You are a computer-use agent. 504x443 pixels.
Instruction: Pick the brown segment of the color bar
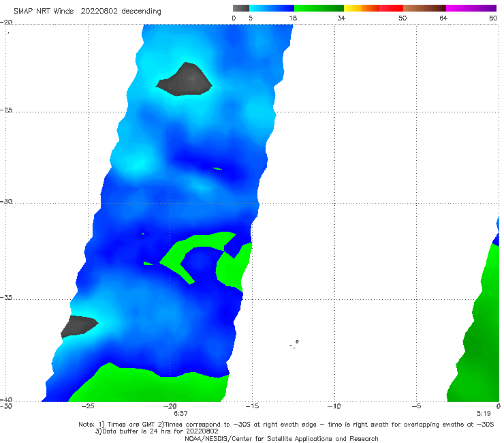[x=424, y=8]
